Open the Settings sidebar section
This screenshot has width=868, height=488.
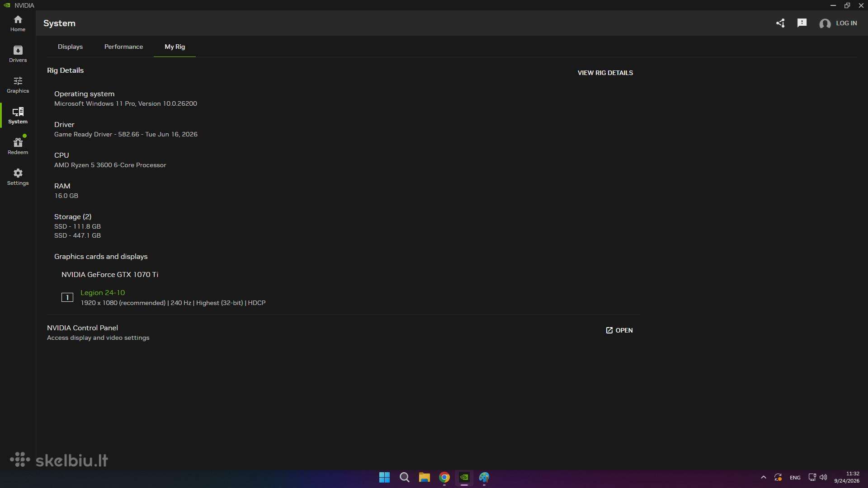(18, 177)
